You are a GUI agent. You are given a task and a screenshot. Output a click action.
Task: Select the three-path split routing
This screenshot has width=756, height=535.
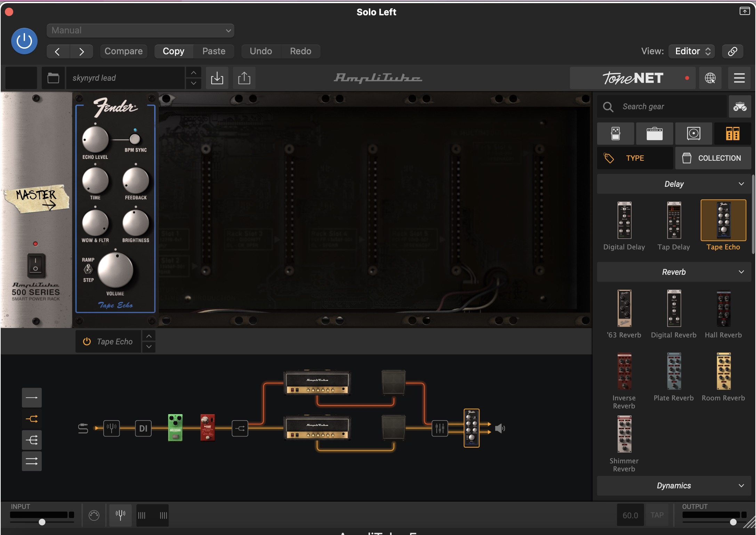click(32, 440)
